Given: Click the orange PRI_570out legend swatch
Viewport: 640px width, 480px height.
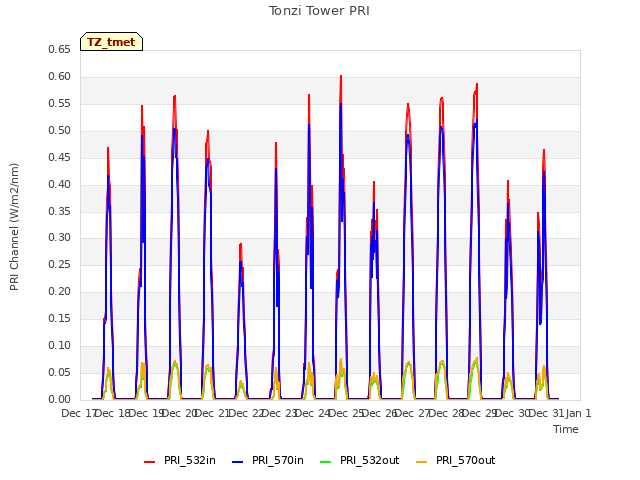Looking at the screenshot, I should [x=421, y=462].
